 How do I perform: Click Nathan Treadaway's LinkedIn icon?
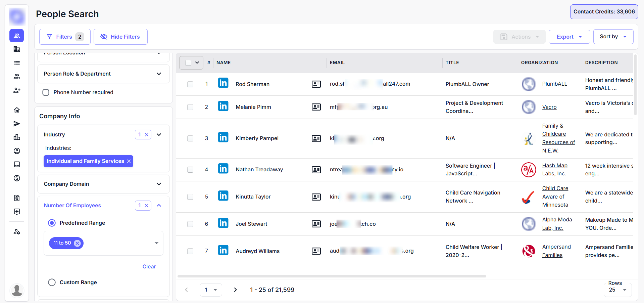[223, 169]
